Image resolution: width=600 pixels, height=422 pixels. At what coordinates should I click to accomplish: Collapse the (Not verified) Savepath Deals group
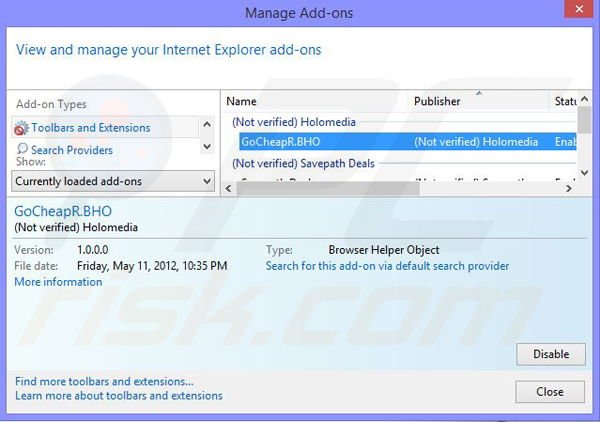(x=303, y=163)
